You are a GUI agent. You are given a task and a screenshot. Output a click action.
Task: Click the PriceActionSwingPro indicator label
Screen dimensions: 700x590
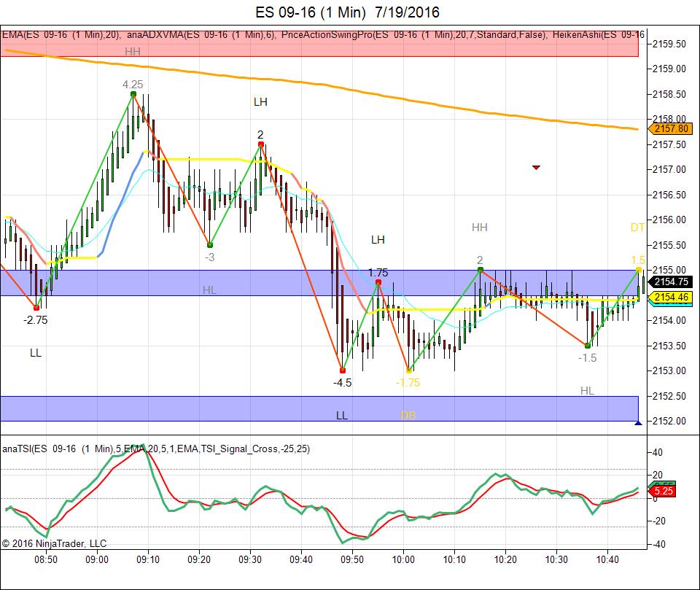coord(414,35)
